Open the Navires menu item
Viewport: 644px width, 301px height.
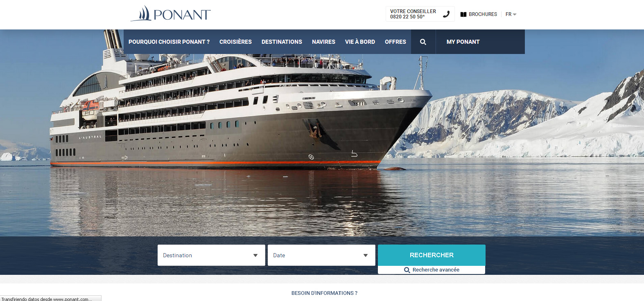click(323, 42)
